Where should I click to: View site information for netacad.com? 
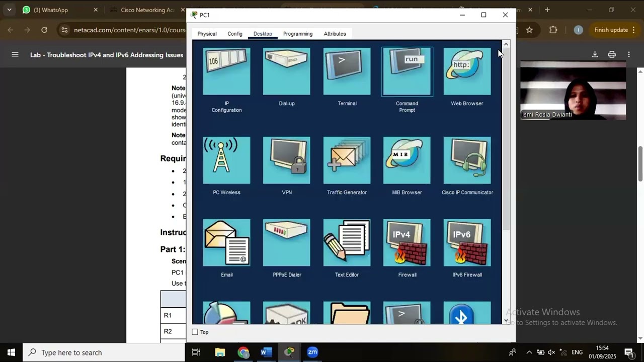[x=64, y=30]
